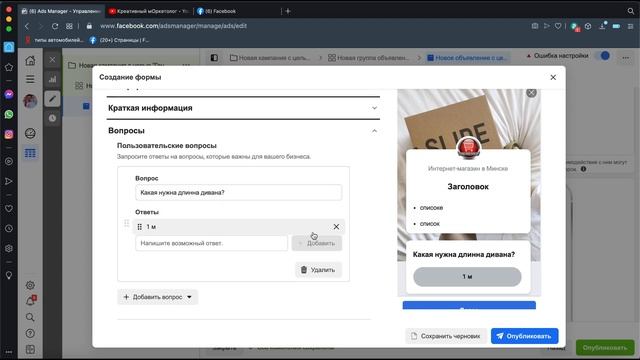Click the green 'Опубликовать' button behind dialog
Viewport: 640px width, 360px height.
(604, 347)
